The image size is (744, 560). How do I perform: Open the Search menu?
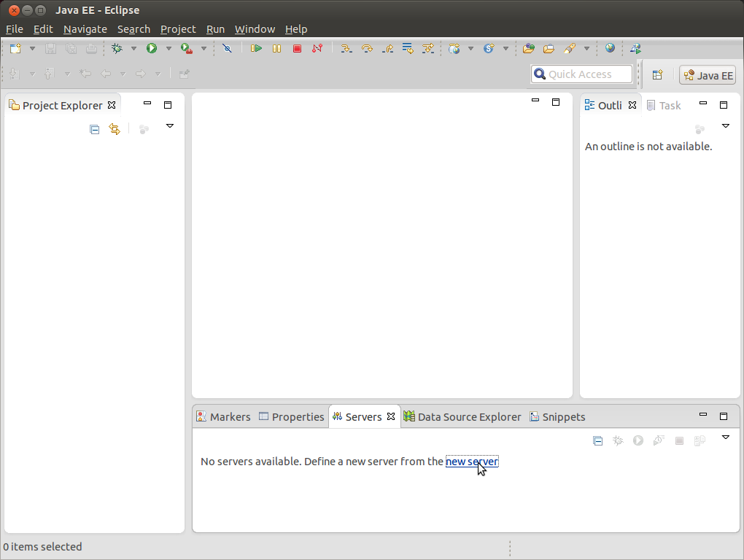point(133,29)
